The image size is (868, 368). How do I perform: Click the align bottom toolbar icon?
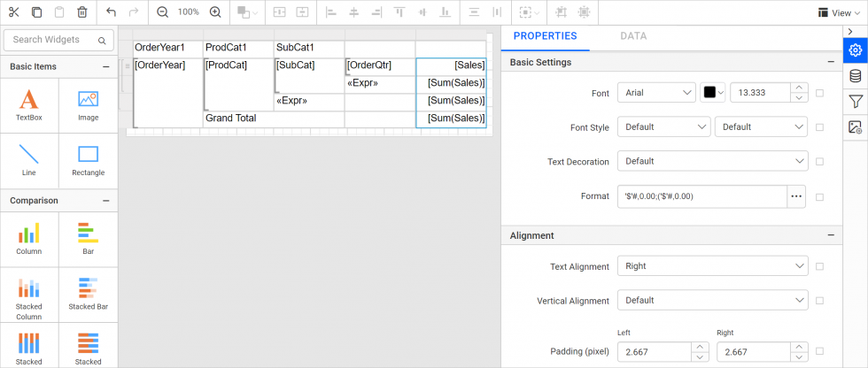click(x=445, y=12)
